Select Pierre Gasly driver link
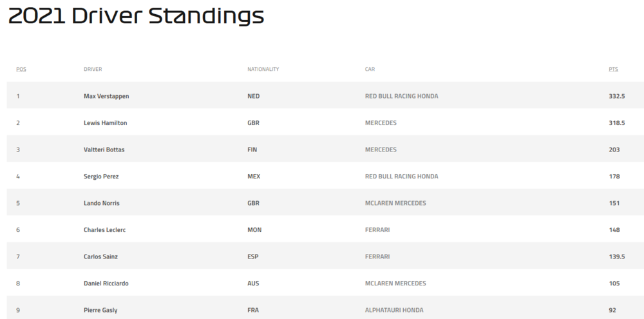This screenshot has width=644, height=319. click(100, 310)
